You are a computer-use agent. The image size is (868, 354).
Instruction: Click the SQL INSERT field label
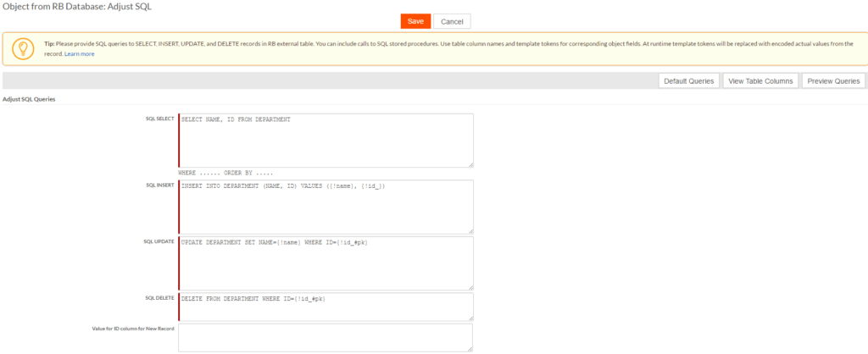click(x=159, y=185)
